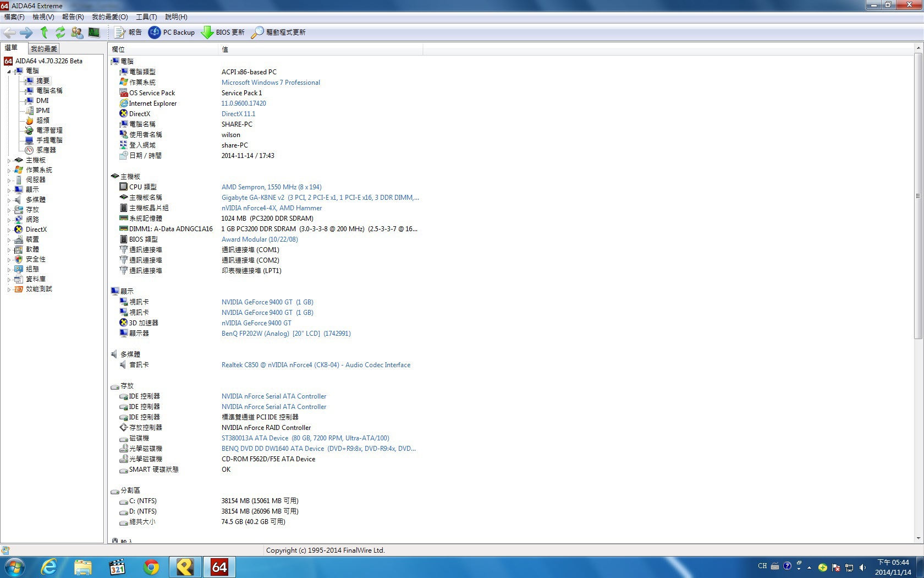The image size is (924, 578).
Task: Open the 報告 report toolbar button
Action: pos(128,32)
